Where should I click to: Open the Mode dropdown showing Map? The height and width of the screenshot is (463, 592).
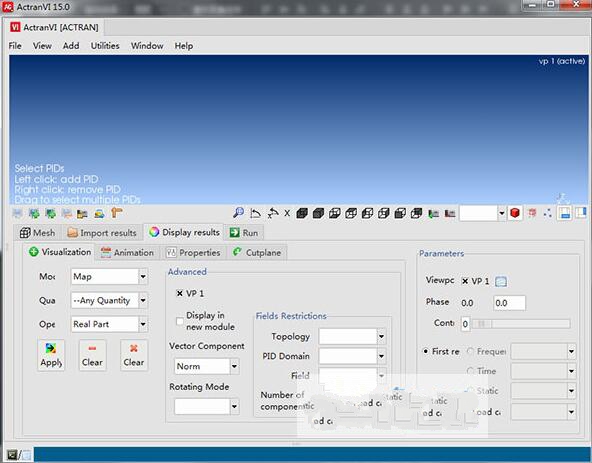109,276
